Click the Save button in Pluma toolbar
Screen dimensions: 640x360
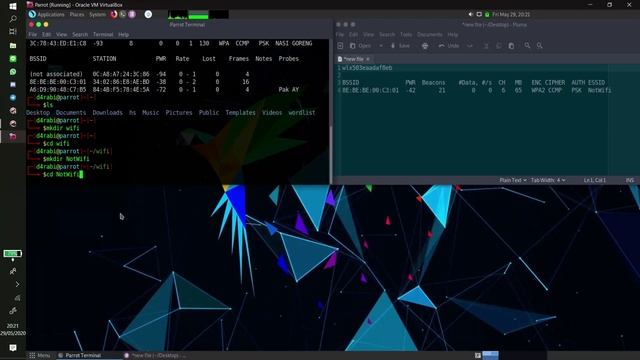(400, 46)
